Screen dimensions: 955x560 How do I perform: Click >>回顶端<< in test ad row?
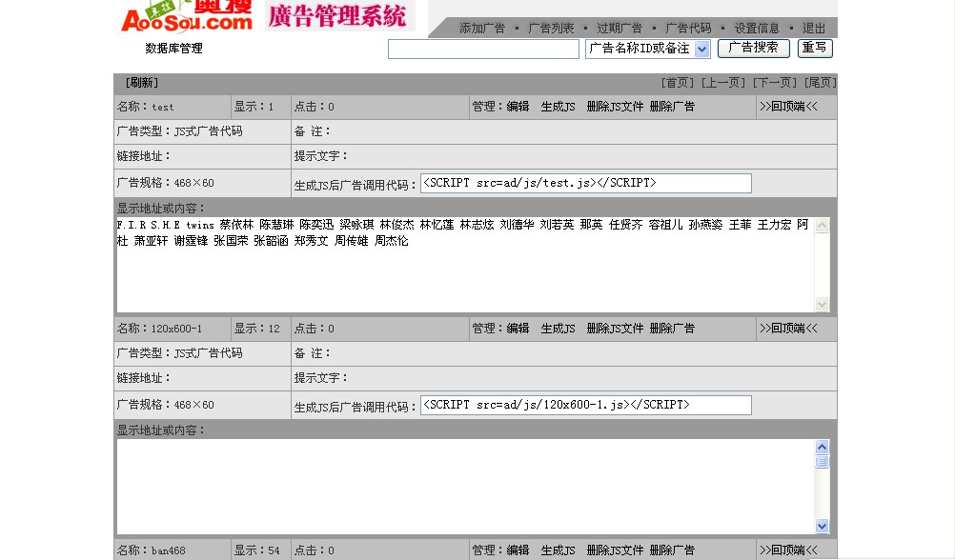click(788, 107)
